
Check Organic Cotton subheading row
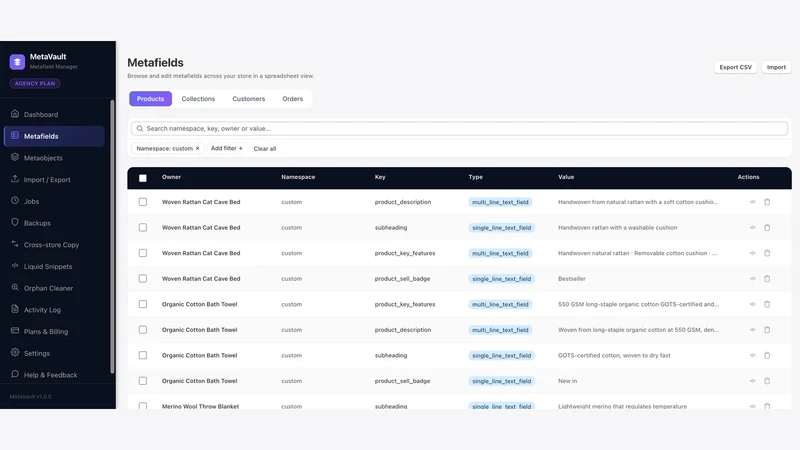coord(143,355)
